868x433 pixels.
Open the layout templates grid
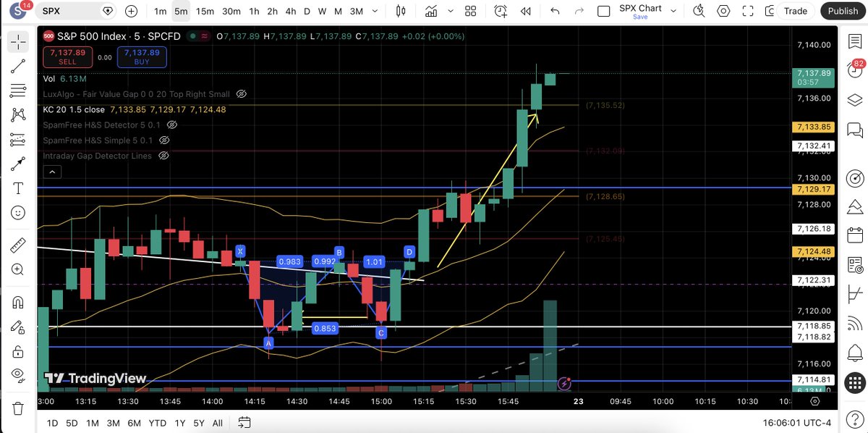tap(471, 11)
